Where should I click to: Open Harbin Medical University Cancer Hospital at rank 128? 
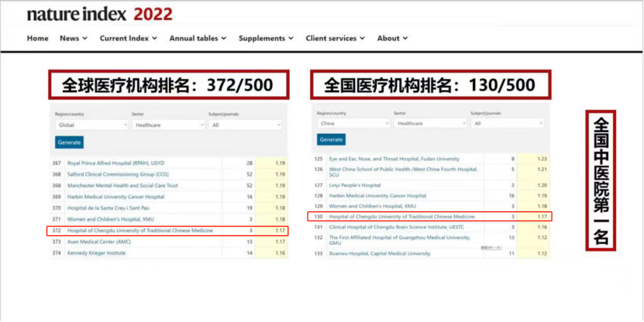(x=378, y=196)
